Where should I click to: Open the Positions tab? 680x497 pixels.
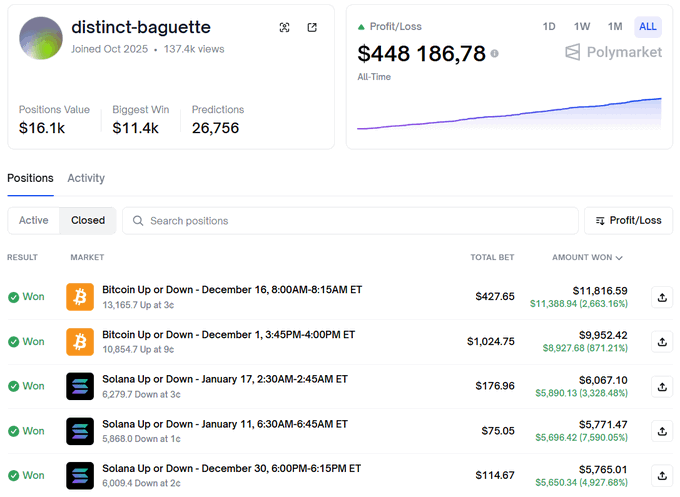[x=30, y=178]
